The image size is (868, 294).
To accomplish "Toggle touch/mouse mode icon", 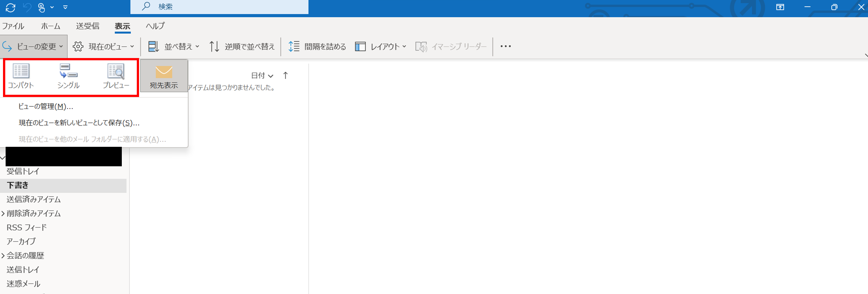I will point(42,7).
